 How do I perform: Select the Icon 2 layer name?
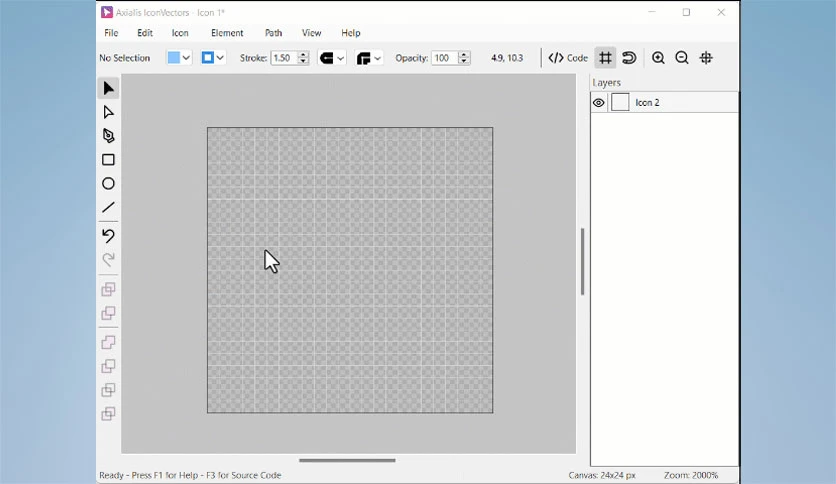[647, 102]
